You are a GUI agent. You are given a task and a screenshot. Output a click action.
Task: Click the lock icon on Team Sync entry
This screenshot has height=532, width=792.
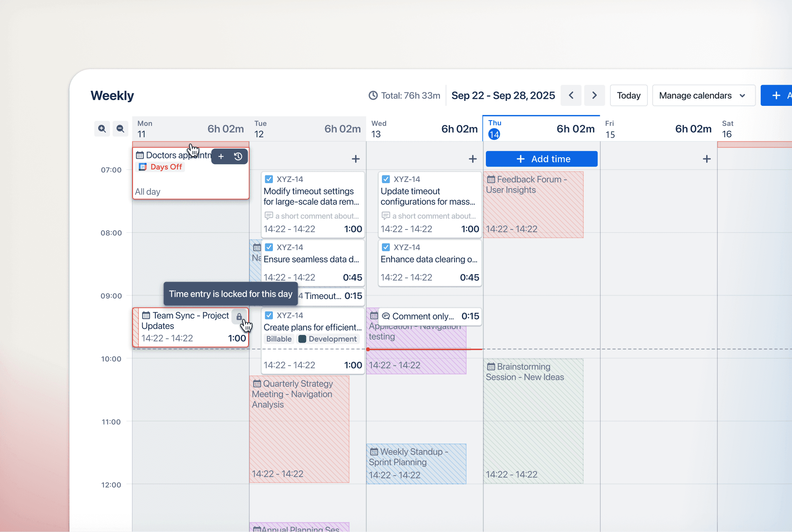click(x=239, y=317)
